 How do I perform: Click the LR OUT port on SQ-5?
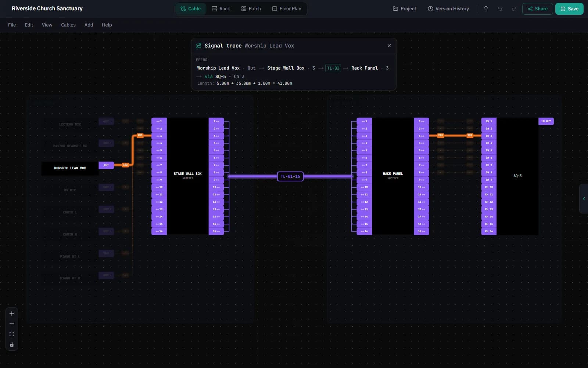click(546, 121)
